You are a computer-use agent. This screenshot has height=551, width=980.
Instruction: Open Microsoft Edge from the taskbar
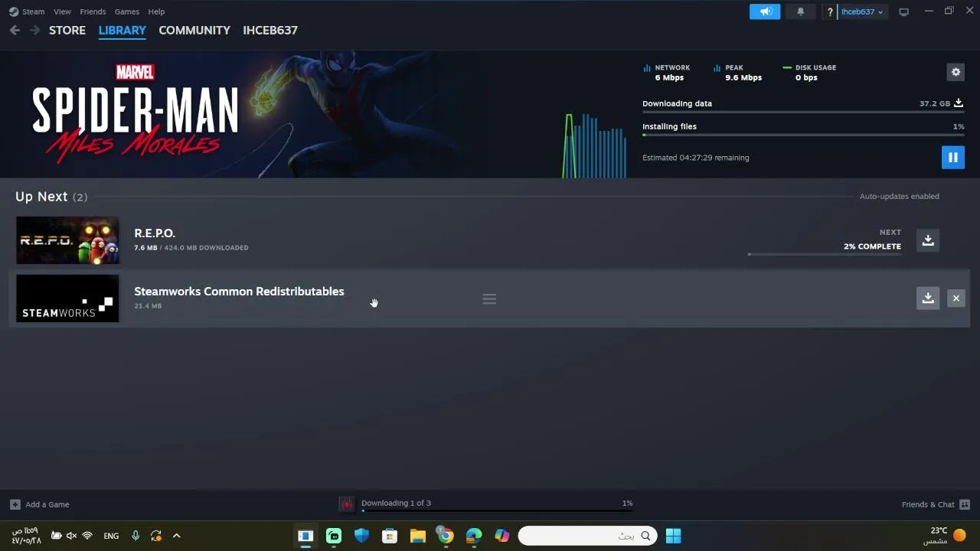(474, 536)
